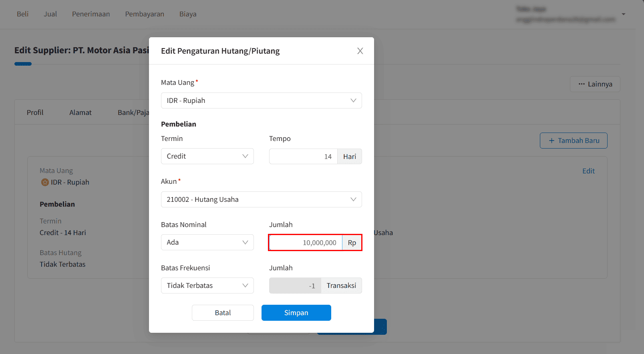Image resolution: width=644 pixels, height=354 pixels.
Task: Open the Penerimaan menu
Action: click(91, 14)
